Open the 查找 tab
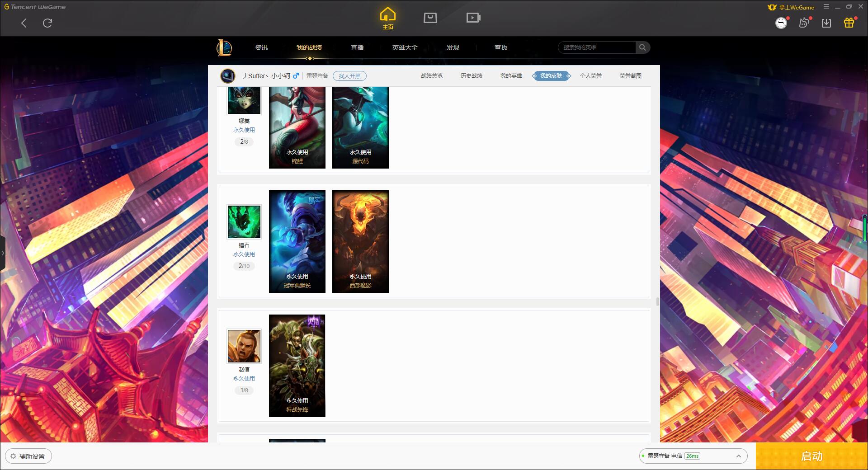The height and width of the screenshot is (470, 868). pos(501,47)
